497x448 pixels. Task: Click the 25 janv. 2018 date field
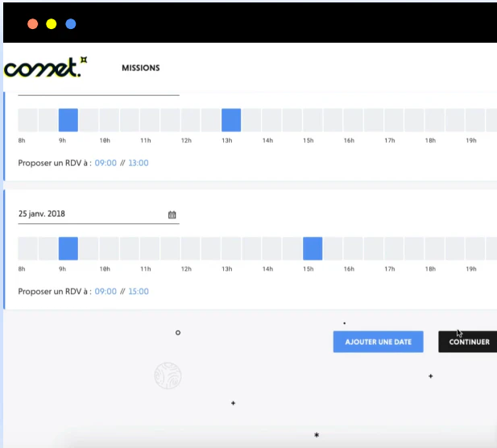pos(98,214)
